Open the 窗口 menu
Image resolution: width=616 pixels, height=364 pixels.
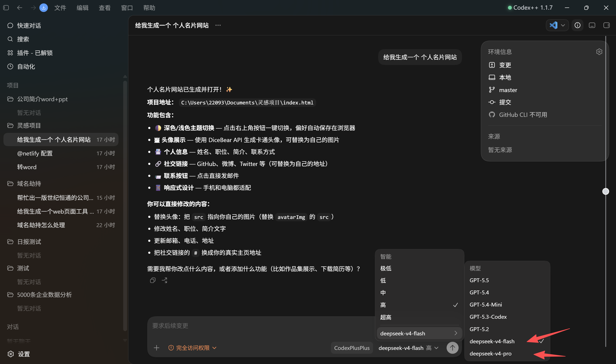coord(127,8)
